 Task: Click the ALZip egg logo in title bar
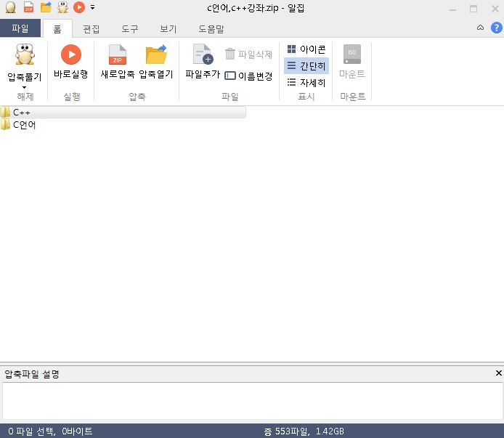11,7
